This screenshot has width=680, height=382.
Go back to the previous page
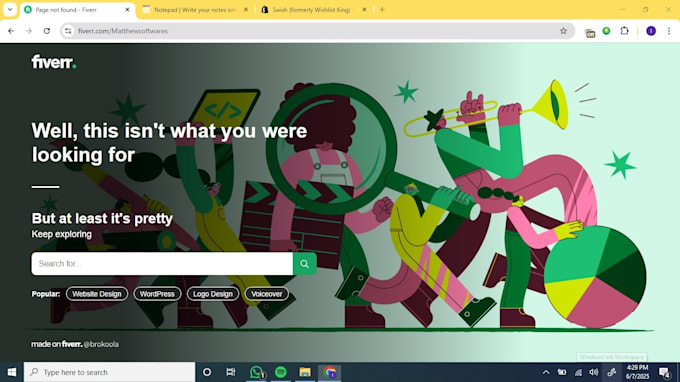11,31
